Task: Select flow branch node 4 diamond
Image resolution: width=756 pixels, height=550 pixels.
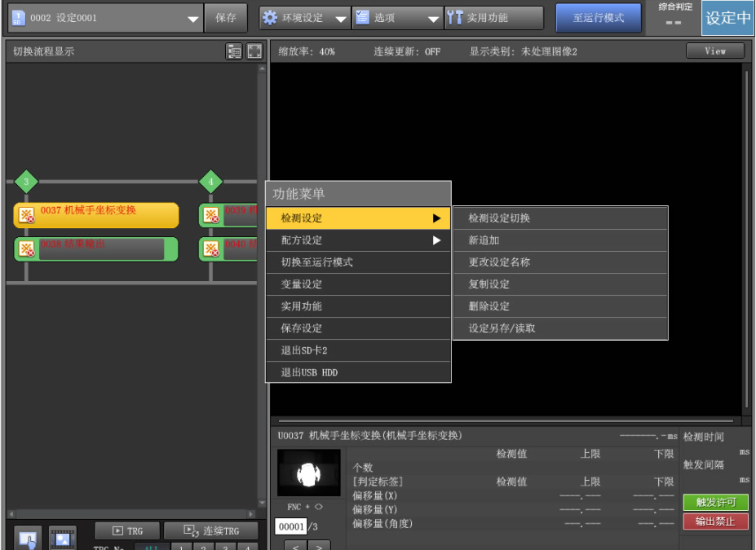Action: pyautogui.click(x=210, y=182)
